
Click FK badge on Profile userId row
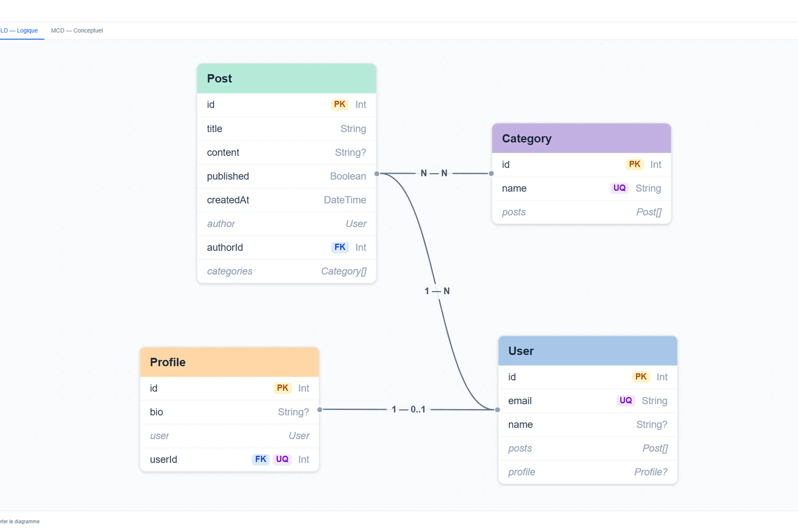click(261, 459)
